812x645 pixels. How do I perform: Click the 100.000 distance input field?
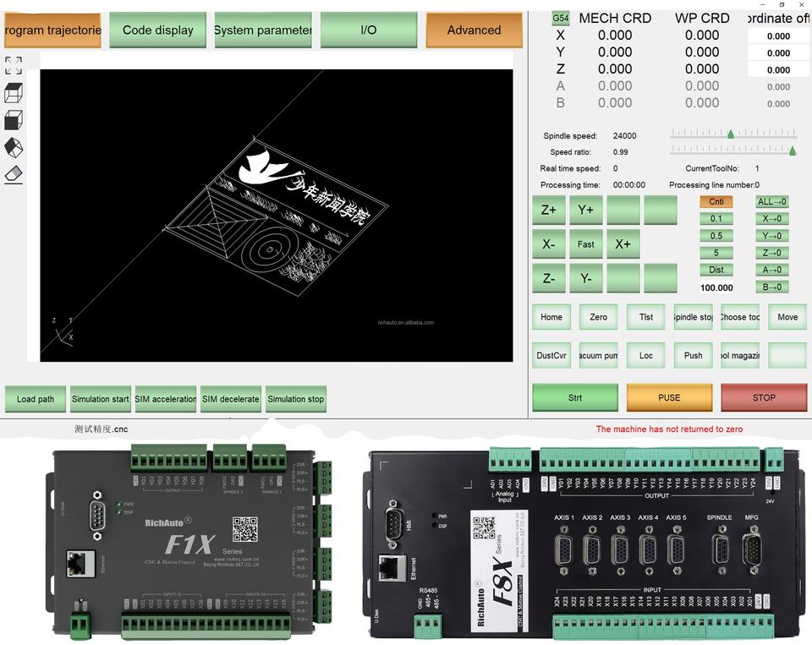(x=716, y=287)
